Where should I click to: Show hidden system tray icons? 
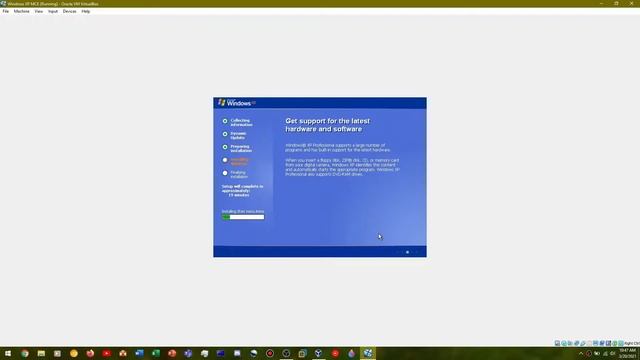pyautogui.click(x=581, y=353)
